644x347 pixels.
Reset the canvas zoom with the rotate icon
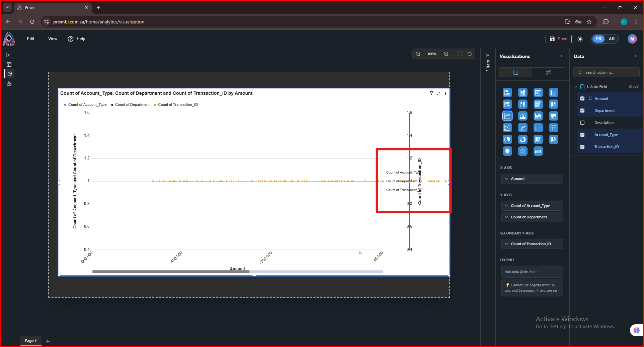(470, 54)
